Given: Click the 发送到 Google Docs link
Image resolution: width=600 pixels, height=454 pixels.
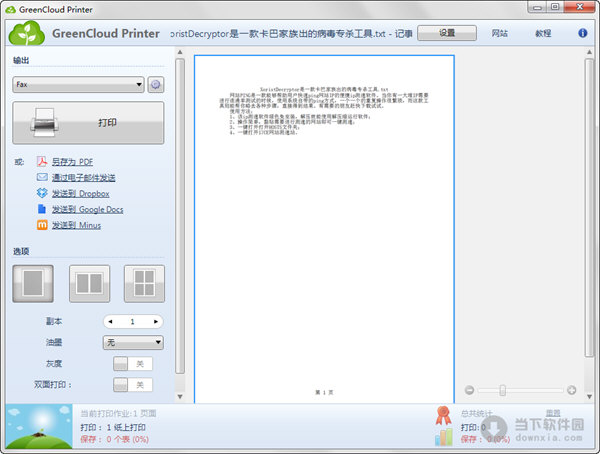Looking at the screenshot, I should tap(88, 209).
